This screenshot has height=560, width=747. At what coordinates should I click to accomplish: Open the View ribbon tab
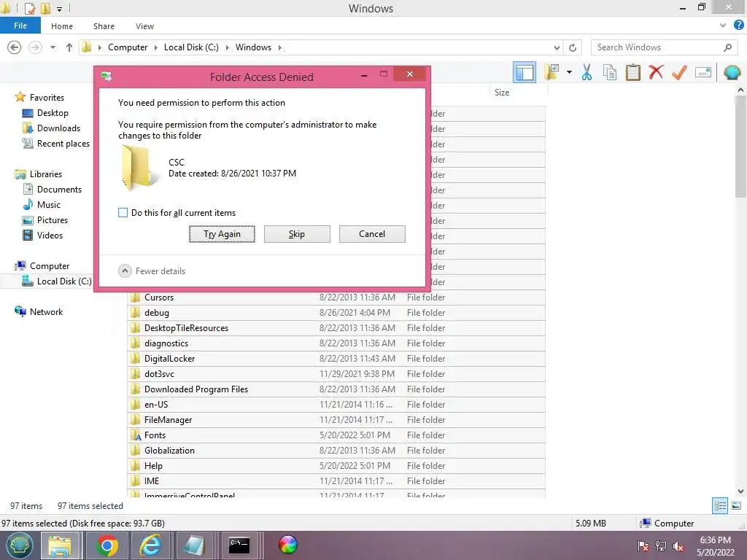click(x=144, y=26)
